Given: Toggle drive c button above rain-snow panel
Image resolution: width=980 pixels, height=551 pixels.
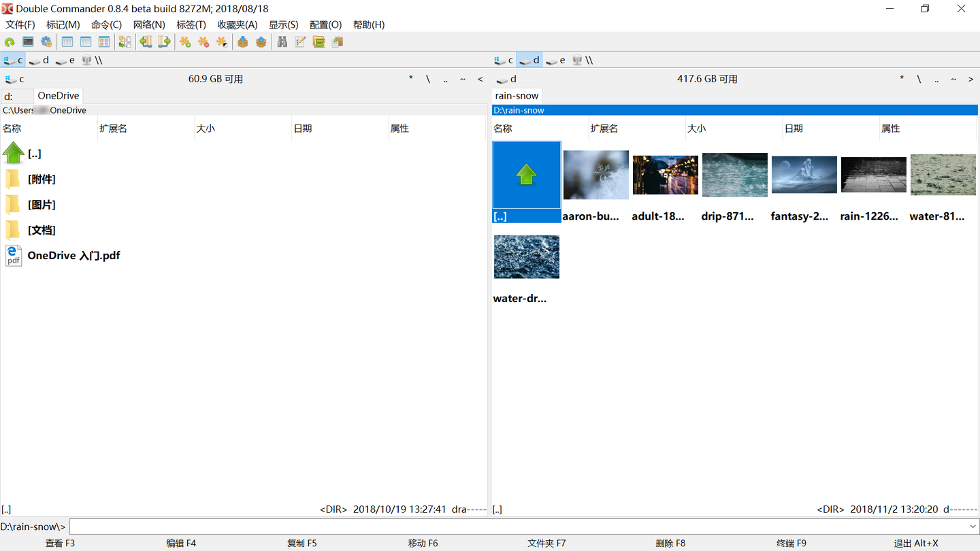Looking at the screenshot, I should tap(504, 60).
